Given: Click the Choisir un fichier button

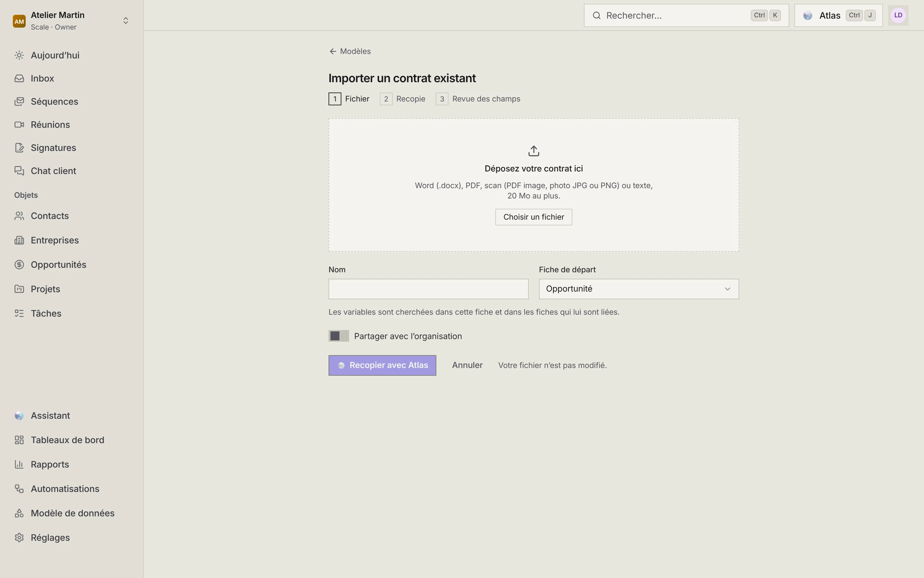Looking at the screenshot, I should (534, 217).
